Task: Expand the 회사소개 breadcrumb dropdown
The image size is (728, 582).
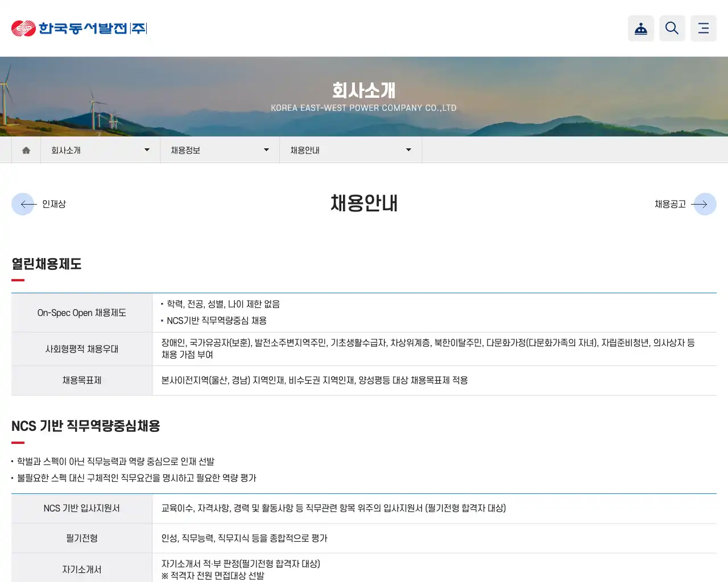Action: [x=147, y=149]
